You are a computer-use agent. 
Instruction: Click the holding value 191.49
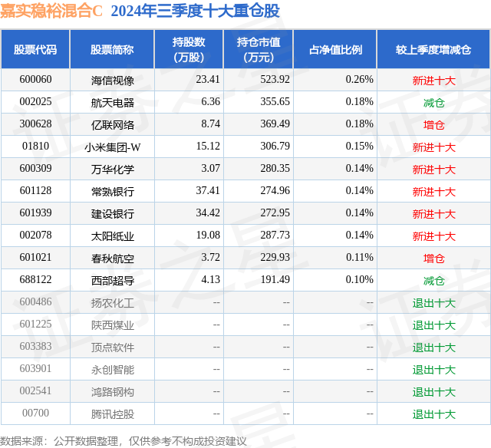pyautogui.click(x=275, y=279)
